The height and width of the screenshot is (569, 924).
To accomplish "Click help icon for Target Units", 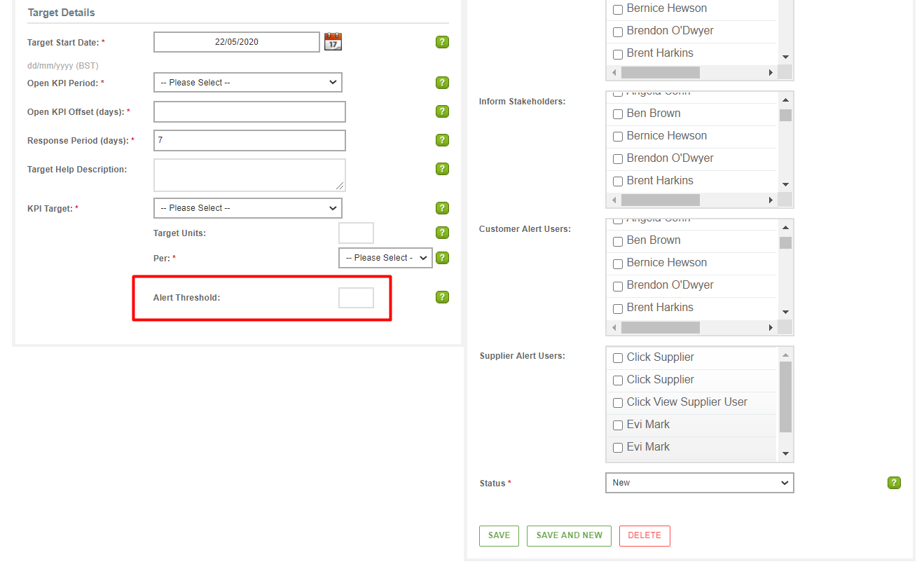I will [442, 233].
